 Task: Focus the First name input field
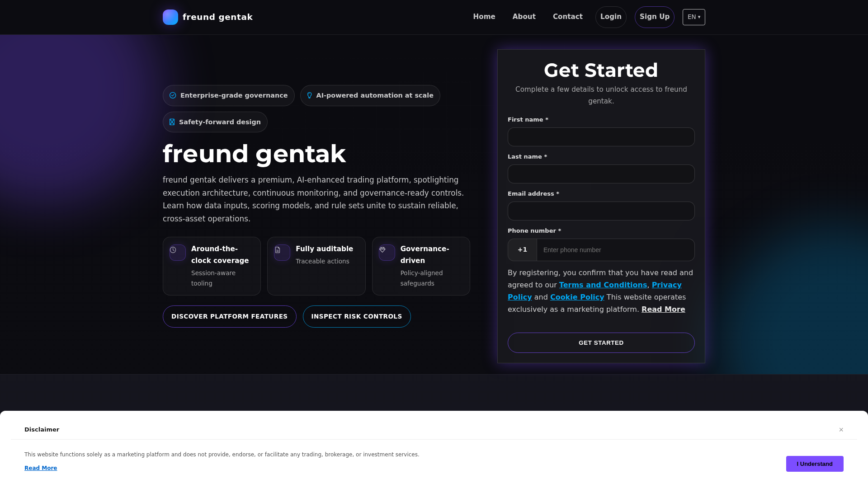tap(601, 137)
